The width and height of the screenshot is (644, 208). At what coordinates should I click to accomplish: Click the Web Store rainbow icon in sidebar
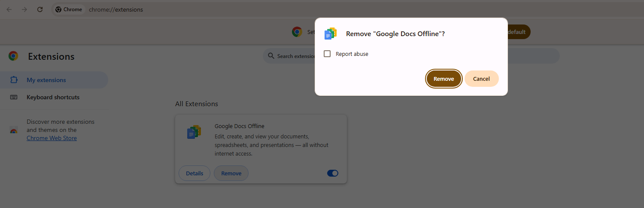tap(14, 130)
